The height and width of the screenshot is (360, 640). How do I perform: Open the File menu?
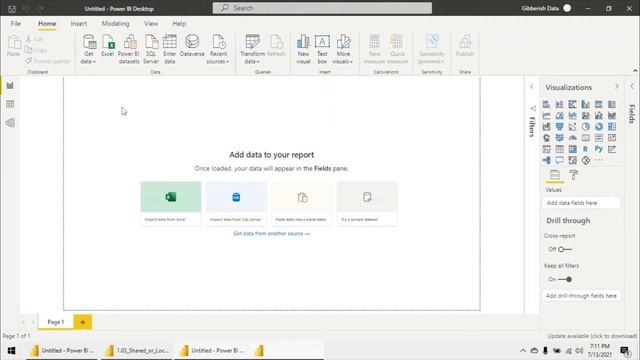point(16,24)
